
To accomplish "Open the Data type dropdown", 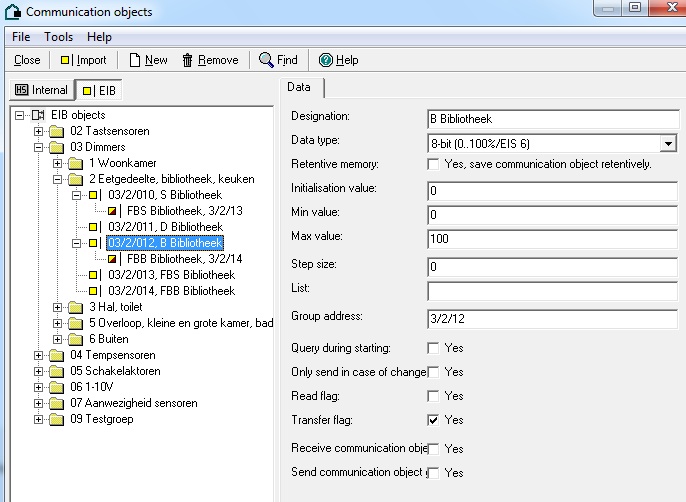I will (668, 144).
